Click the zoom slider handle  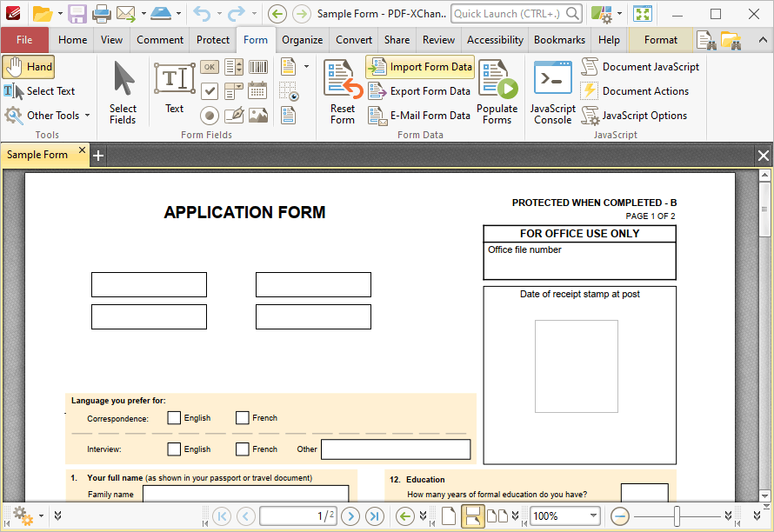677,516
